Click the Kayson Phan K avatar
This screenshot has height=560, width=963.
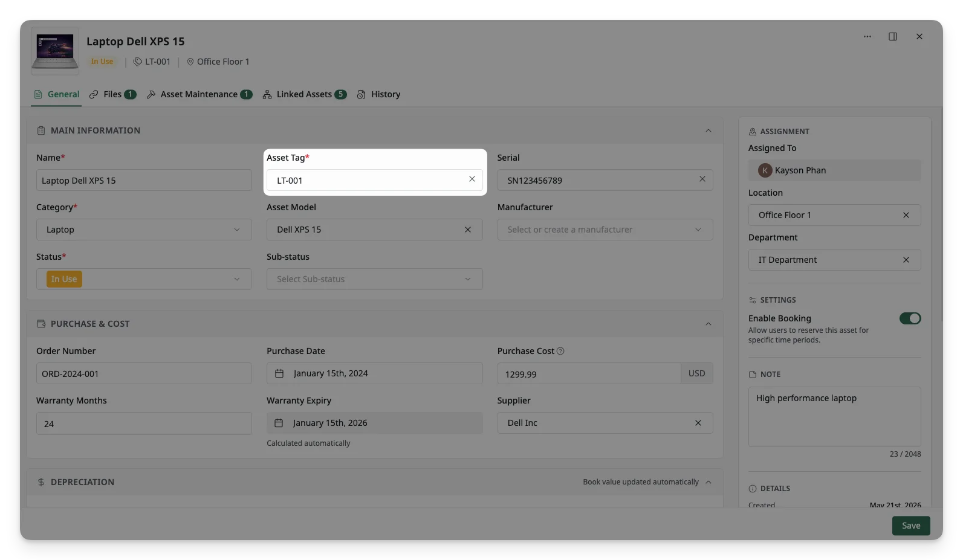click(765, 170)
